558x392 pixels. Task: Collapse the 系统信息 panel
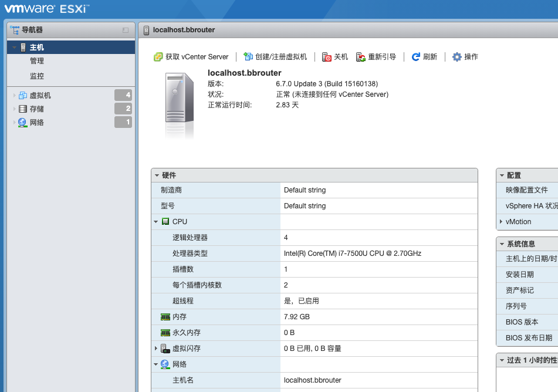tap(502, 244)
